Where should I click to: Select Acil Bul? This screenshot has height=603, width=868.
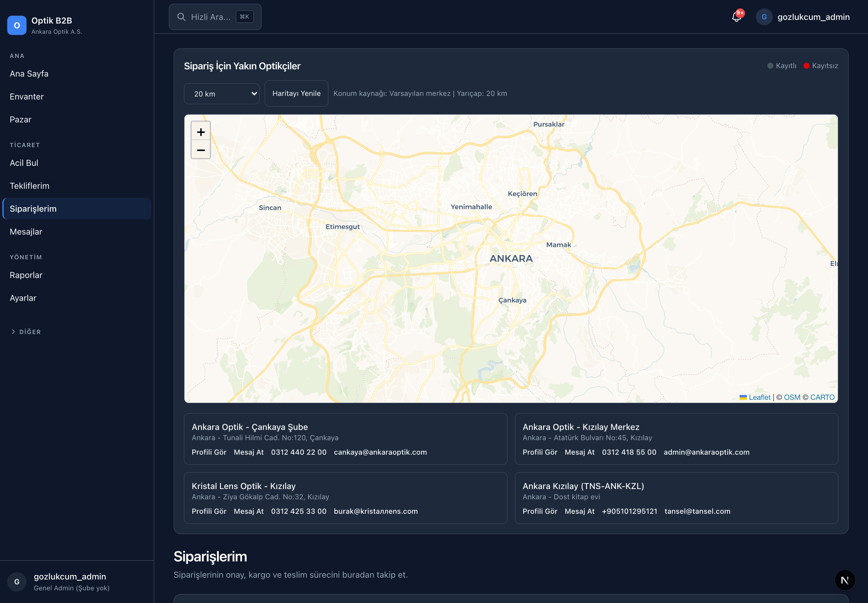(77, 163)
